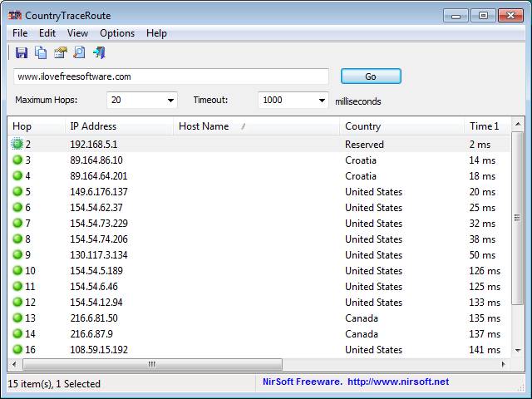532x399 pixels.
Task: Click the 141 ms time value
Action: [485, 349]
